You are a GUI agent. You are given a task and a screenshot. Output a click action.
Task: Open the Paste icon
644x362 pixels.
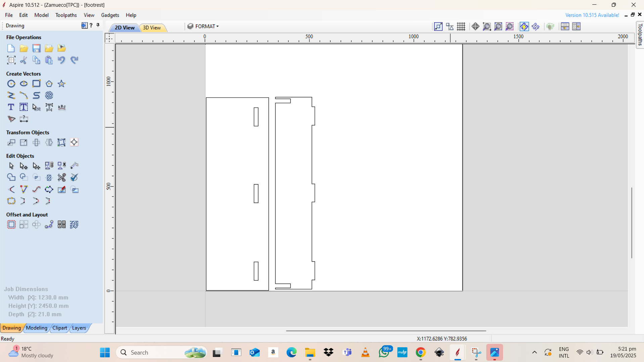(49, 60)
